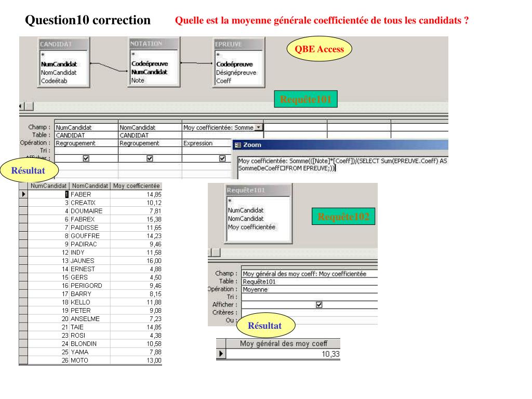532x399 pixels.
Task: Click the Zoom window title icon
Action: coord(238,145)
